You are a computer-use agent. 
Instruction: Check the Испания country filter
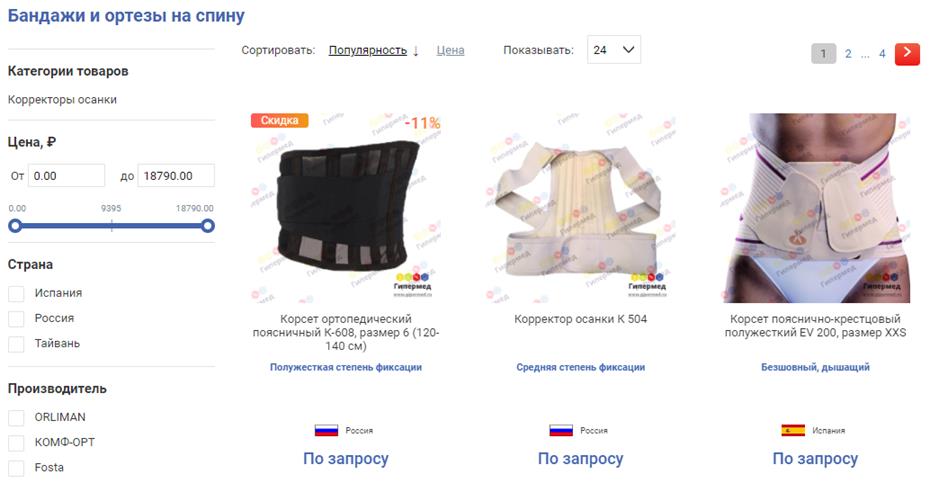16,293
